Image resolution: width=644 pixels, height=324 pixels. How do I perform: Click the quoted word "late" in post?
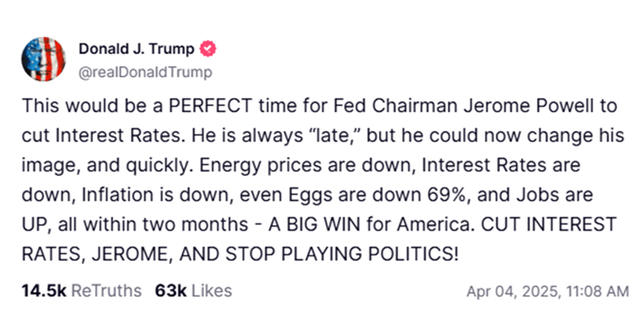pos(333,136)
